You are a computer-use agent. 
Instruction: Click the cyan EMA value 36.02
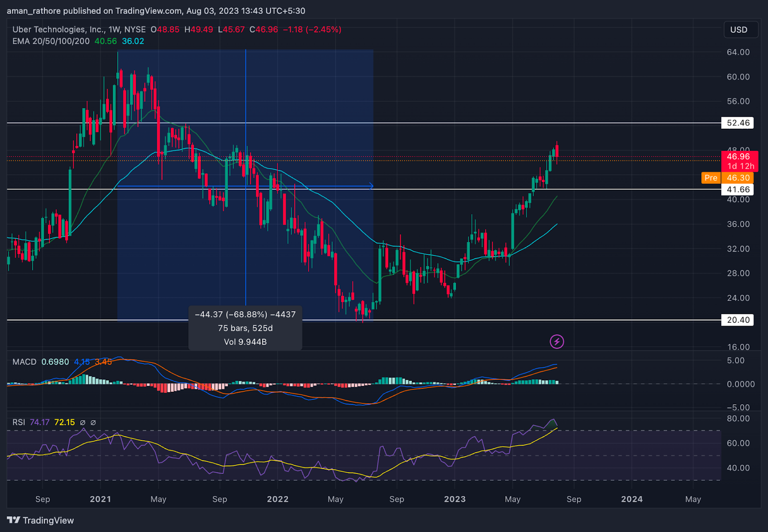(133, 41)
